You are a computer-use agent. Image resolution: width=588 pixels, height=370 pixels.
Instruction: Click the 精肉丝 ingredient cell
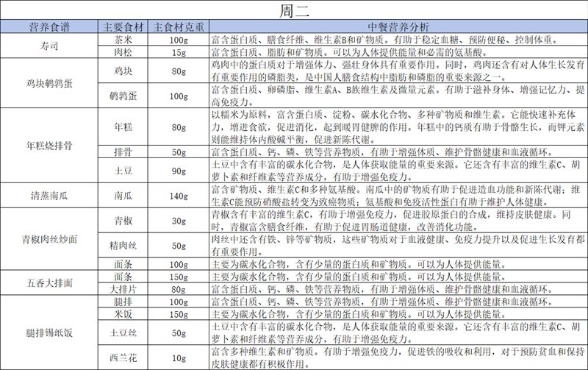point(123,246)
